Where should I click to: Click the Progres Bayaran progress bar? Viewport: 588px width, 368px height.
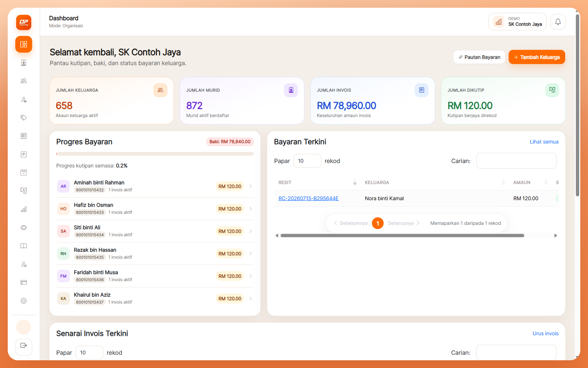point(155,154)
